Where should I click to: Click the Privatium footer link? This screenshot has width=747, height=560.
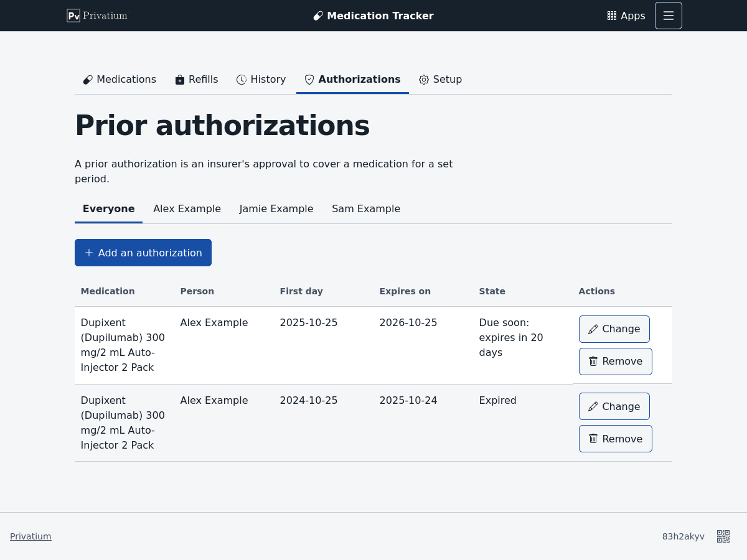pos(31,536)
